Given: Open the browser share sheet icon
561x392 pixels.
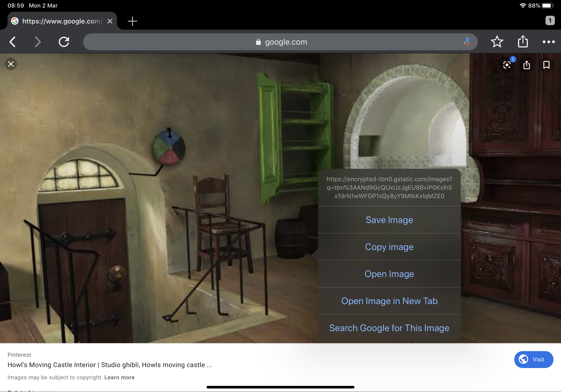Looking at the screenshot, I should 523,41.
